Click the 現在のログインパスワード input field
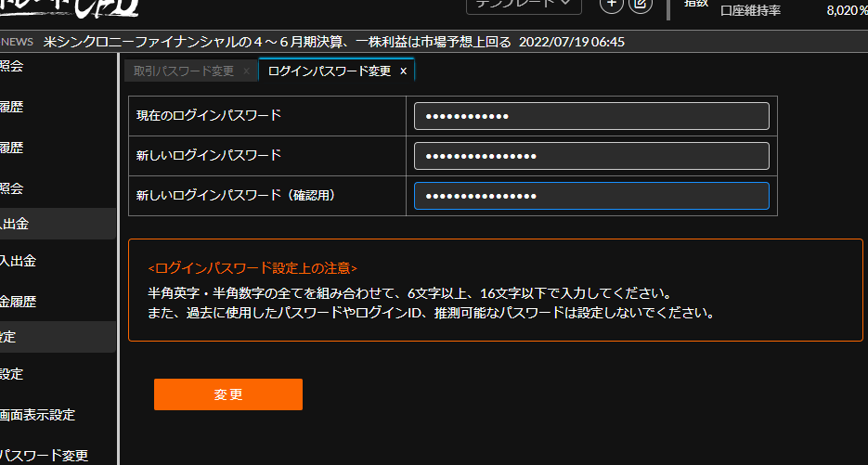868x465 pixels. pos(591,116)
